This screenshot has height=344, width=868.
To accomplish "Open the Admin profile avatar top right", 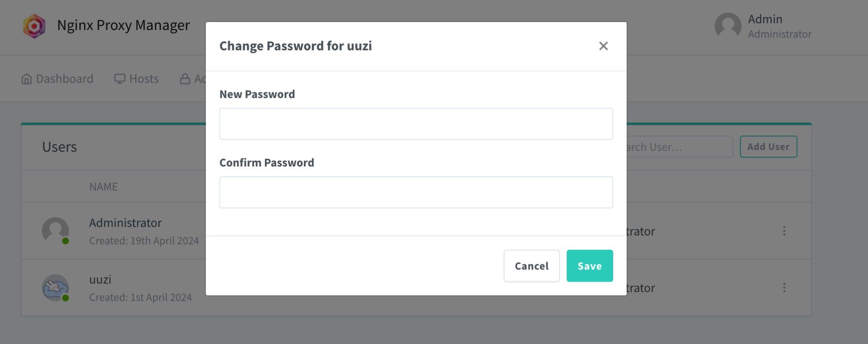I will pos(728,26).
